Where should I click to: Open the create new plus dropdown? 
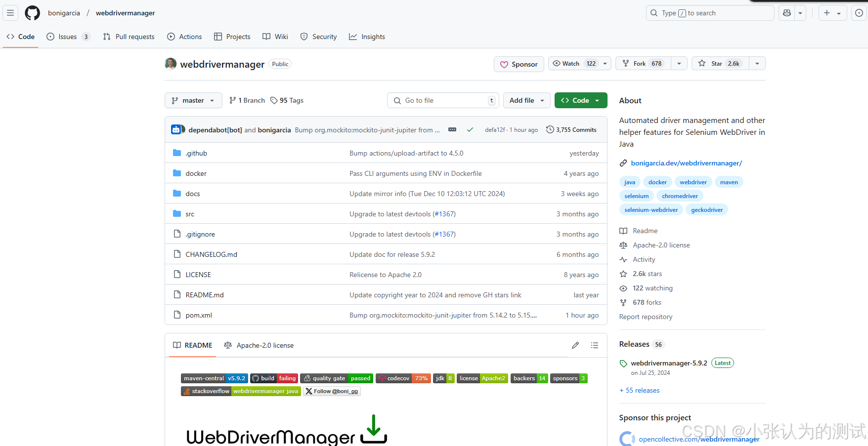pyautogui.click(x=833, y=13)
